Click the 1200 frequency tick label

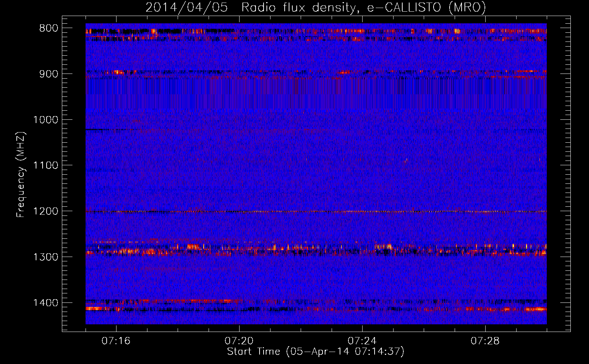click(x=46, y=211)
